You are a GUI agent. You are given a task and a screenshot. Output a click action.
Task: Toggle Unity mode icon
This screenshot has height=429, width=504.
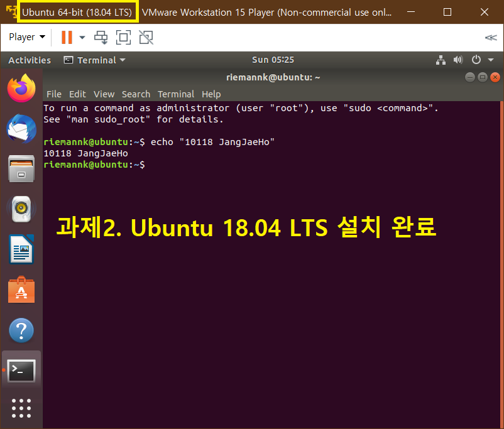click(146, 37)
